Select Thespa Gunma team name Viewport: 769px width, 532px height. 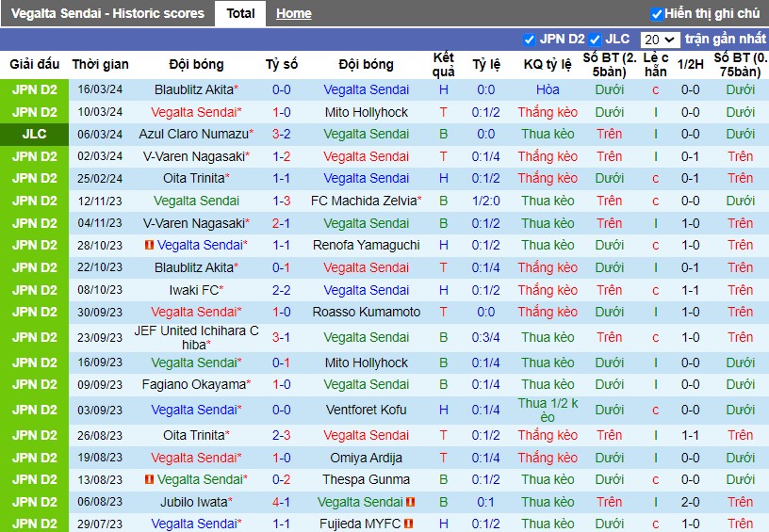[366, 479]
